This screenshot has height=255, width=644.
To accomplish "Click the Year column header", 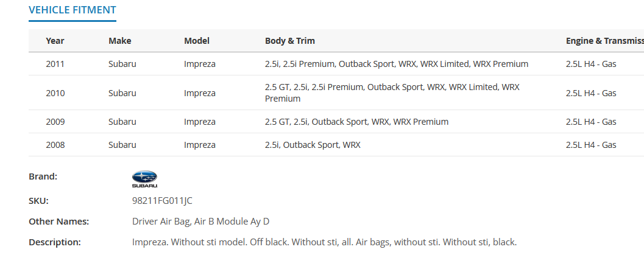I will click(55, 41).
